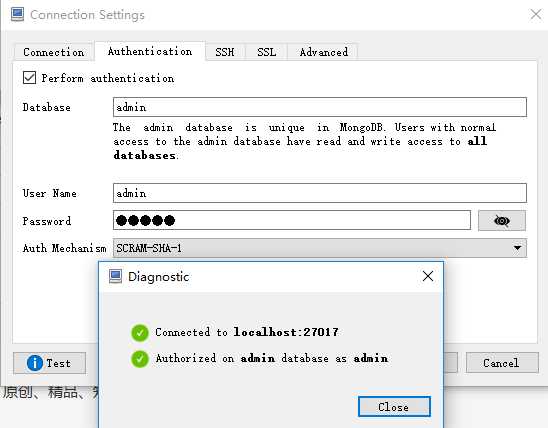
Task: Open the SSH tab
Action: (225, 52)
